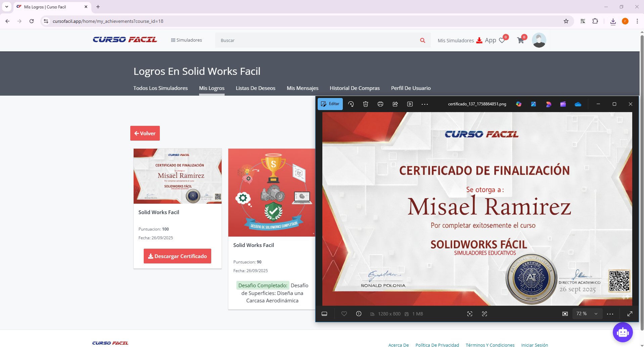Open Copilot from the Photos title bar
The width and height of the screenshot is (644, 347).
[519, 104]
